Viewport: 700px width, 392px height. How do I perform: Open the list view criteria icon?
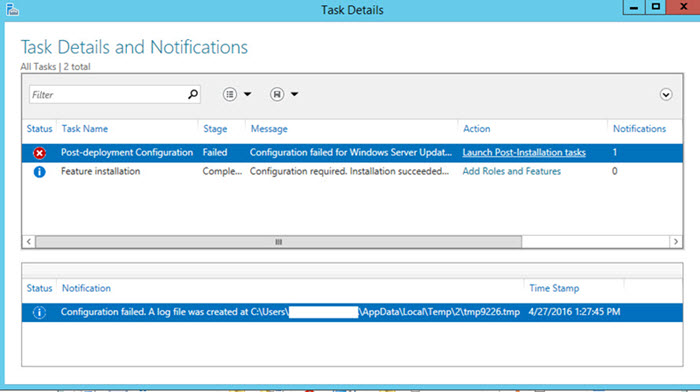click(x=230, y=94)
